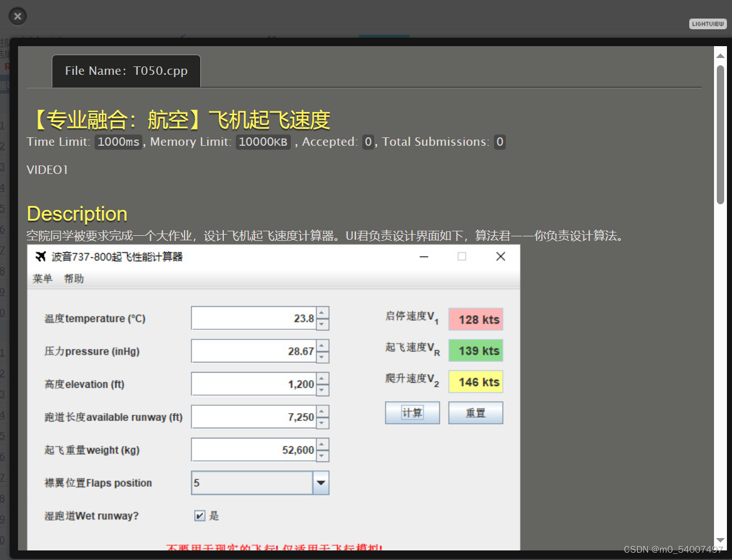Click the LIGHTVIEW badge
Screen dimensions: 732x560
point(708,24)
